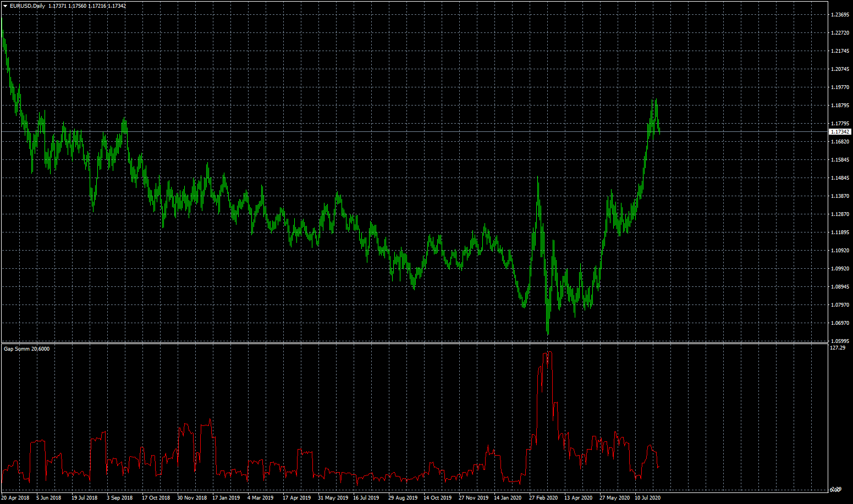Click the small triangle icon before EURUSD,Daily
The height and width of the screenshot is (504, 853).
click(x=5, y=6)
